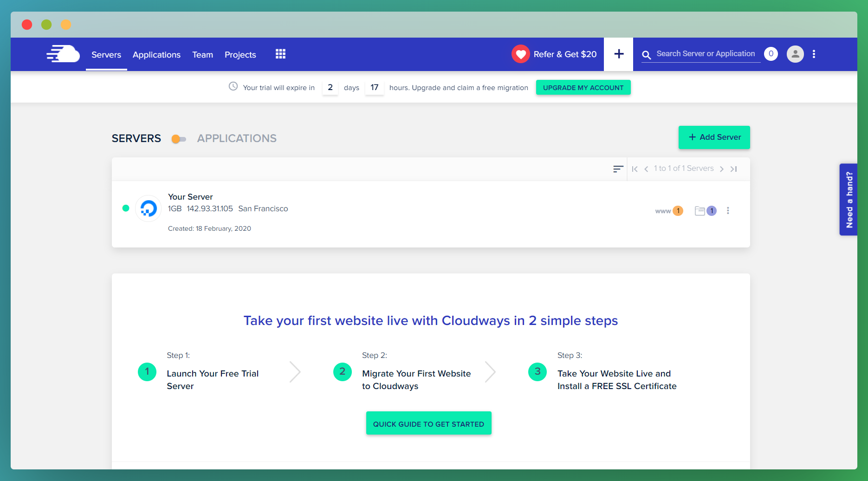The height and width of the screenshot is (481, 868).
Task: Switch to APPLICATIONS list heading
Action: (x=237, y=138)
